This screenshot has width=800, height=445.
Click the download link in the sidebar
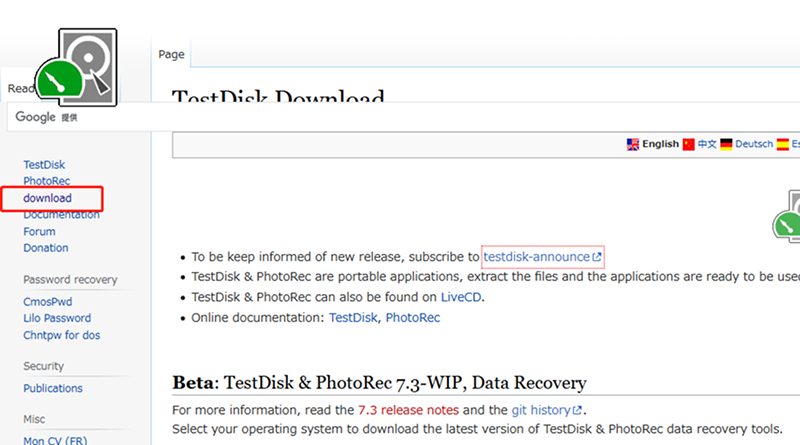coord(47,198)
